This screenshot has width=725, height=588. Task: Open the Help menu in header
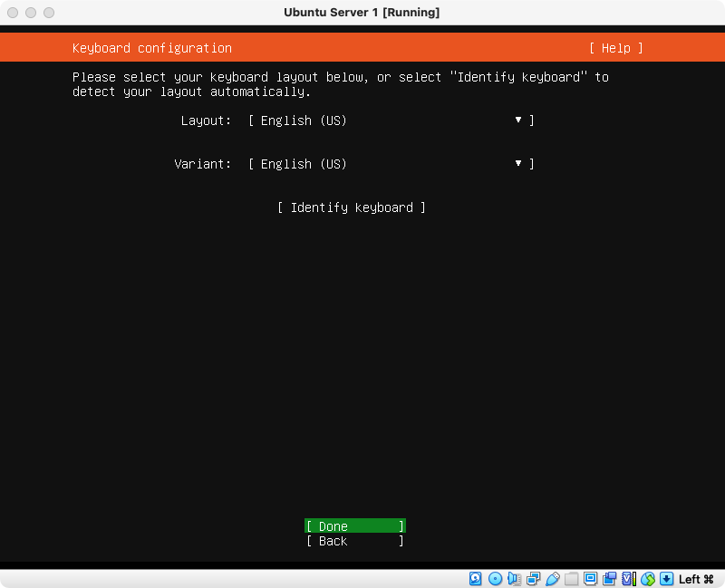tap(615, 48)
